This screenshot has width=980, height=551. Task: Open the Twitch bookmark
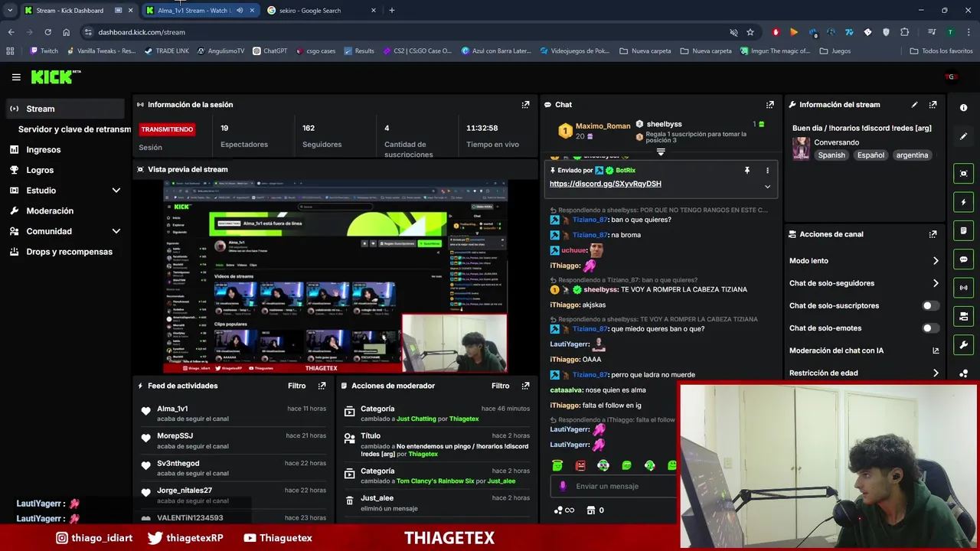(x=44, y=51)
